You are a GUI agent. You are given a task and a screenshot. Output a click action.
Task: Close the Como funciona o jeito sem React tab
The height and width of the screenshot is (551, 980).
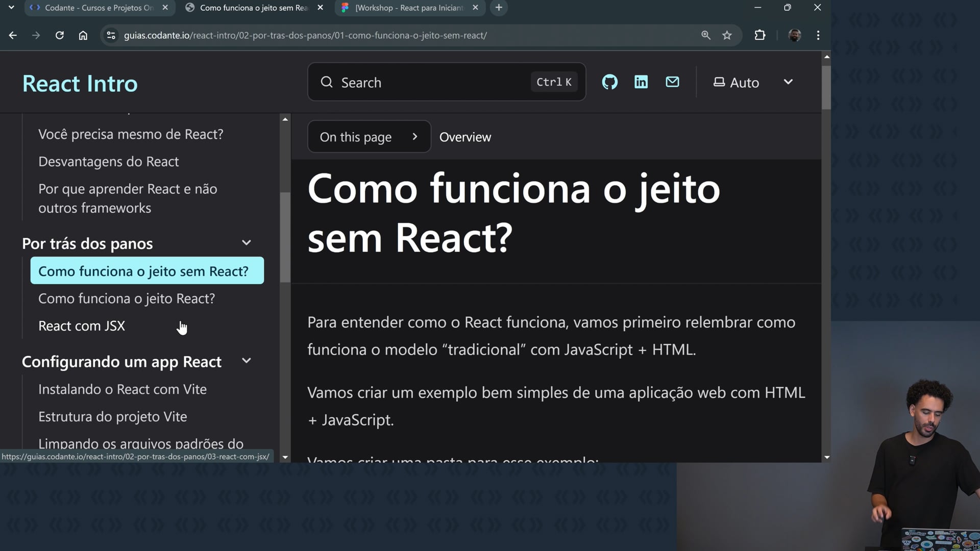320,8
